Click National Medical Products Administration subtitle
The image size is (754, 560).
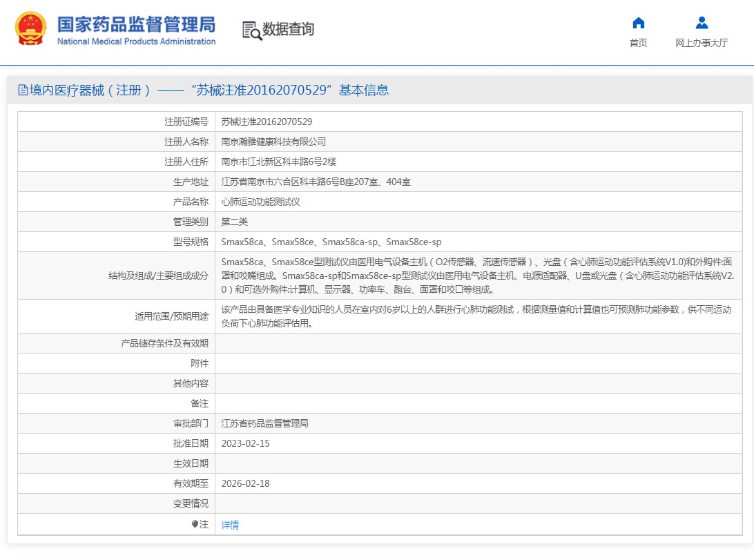click(137, 41)
